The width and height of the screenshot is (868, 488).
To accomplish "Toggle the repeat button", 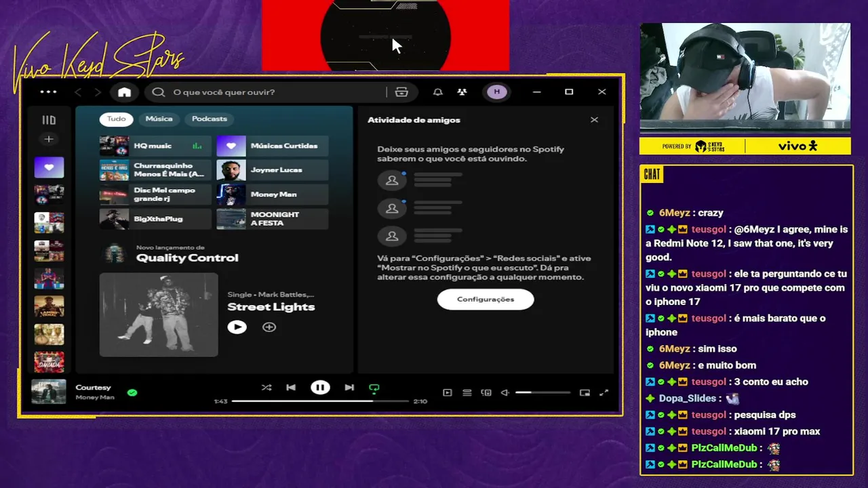I will pyautogui.click(x=374, y=388).
